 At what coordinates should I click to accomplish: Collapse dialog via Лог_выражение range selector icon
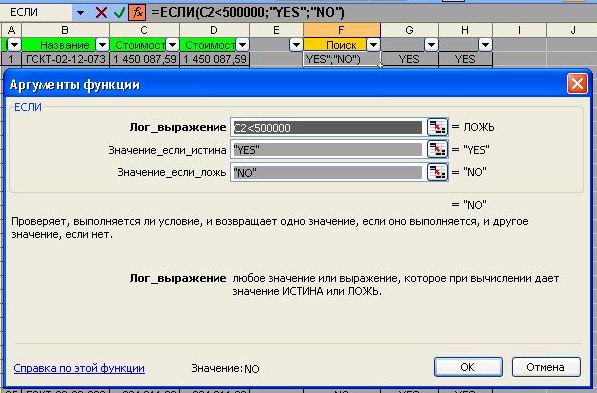click(437, 127)
